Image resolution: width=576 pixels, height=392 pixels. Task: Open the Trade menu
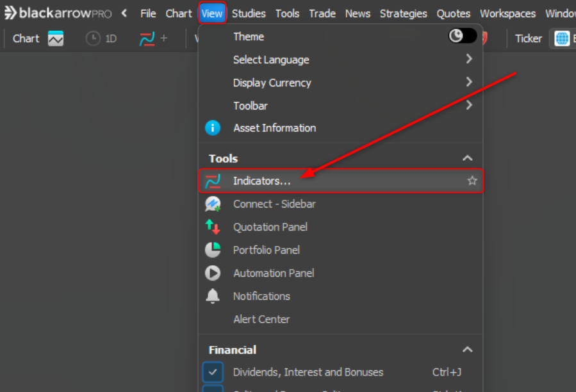pyautogui.click(x=322, y=13)
